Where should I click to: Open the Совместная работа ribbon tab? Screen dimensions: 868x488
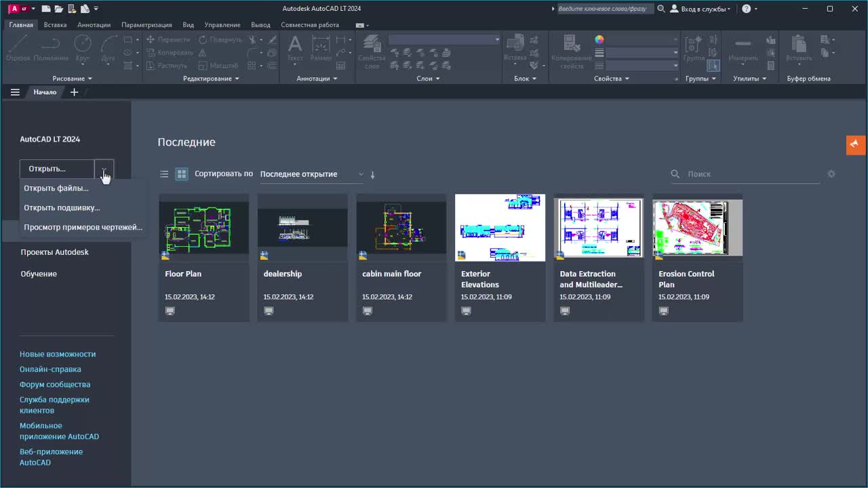(310, 25)
